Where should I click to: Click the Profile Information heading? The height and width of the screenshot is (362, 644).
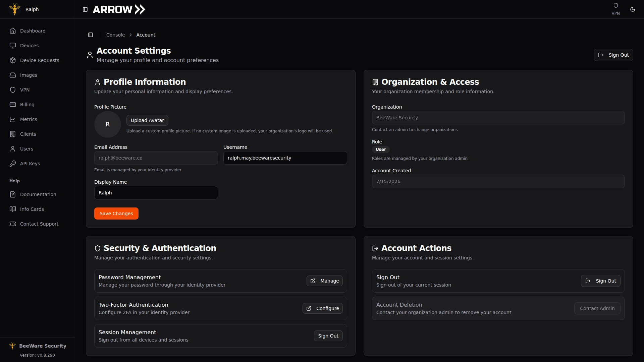145,82
